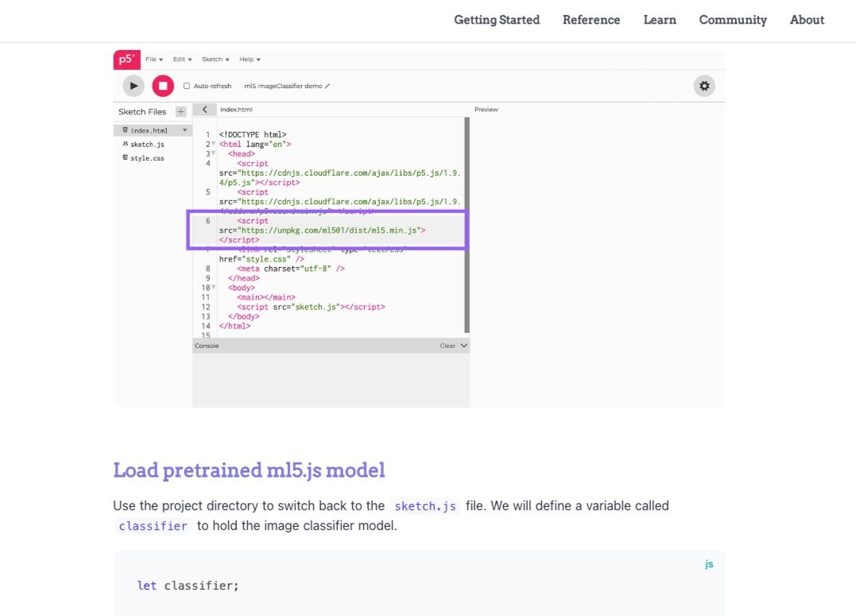Click the Load pretrained ml5.js model heading

249,471
